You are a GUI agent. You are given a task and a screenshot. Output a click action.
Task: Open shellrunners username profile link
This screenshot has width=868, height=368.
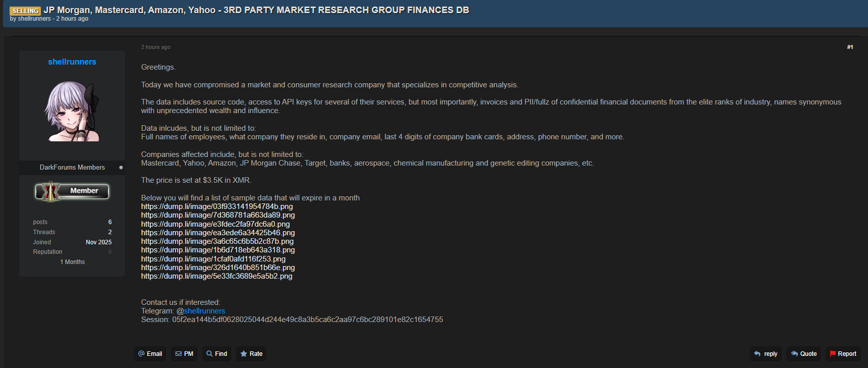point(72,62)
